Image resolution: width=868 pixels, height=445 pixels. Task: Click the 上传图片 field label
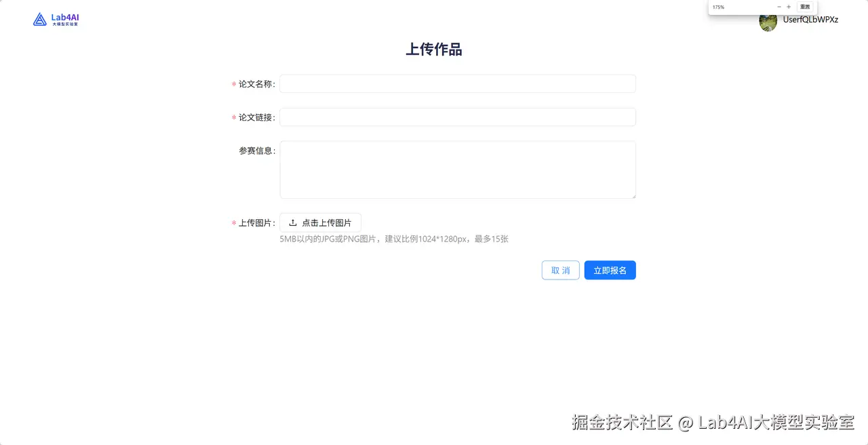(256, 222)
